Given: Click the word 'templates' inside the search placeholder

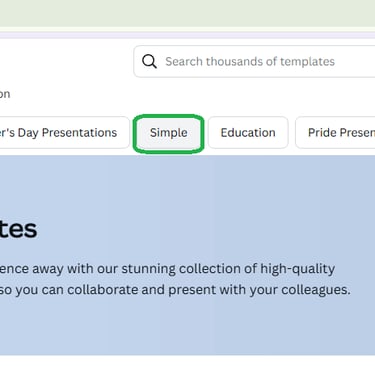Looking at the screenshot, I should [307, 62].
